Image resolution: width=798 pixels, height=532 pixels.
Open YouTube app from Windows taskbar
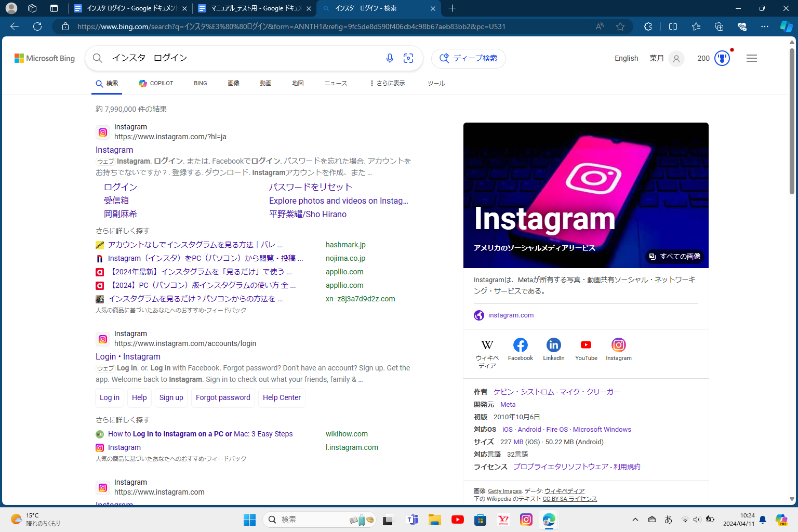coord(458,520)
